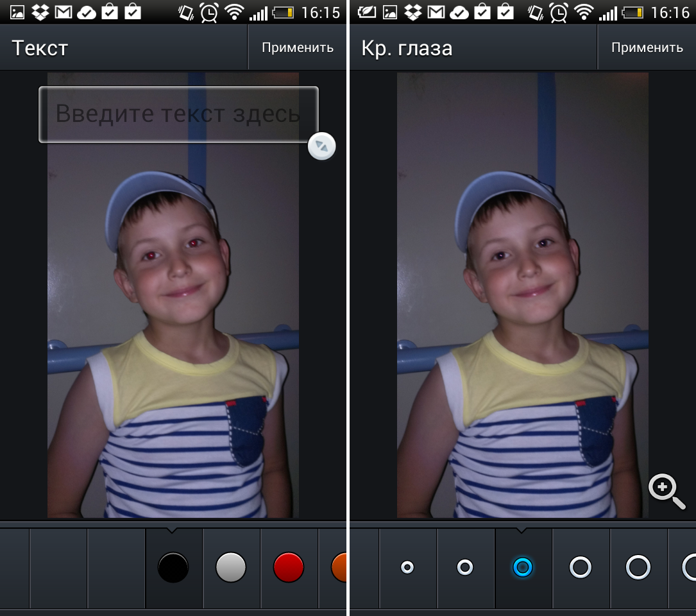The image size is (696, 616).
Task: Select the smallest red-eye brush size
Action: pyautogui.click(x=407, y=567)
